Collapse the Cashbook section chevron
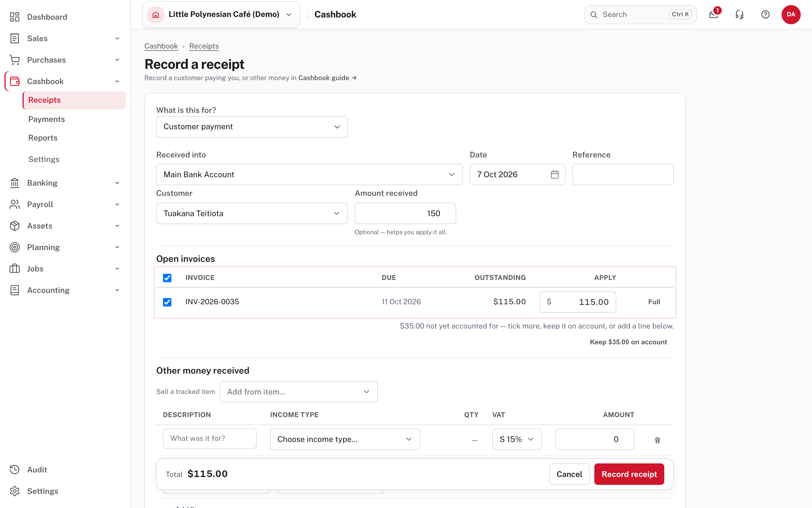The width and height of the screenshot is (812, 508). (117, 81)
